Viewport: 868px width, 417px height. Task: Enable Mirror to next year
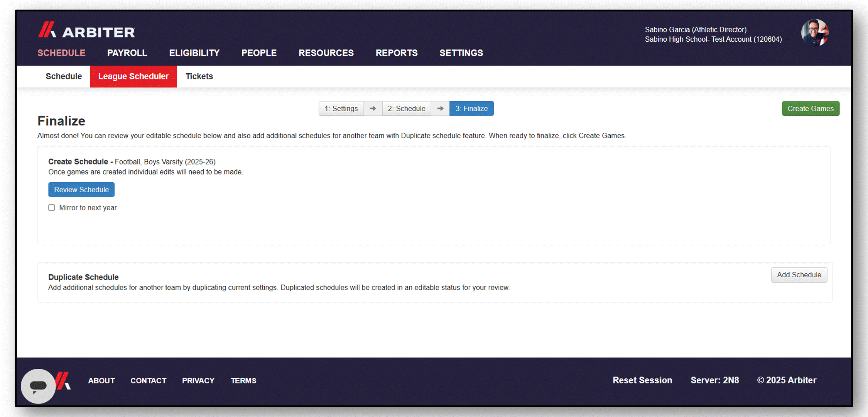(52, 207)
